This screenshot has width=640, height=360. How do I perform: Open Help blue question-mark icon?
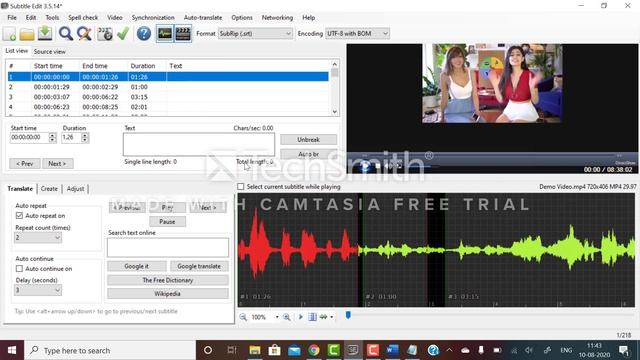point(144,33)
